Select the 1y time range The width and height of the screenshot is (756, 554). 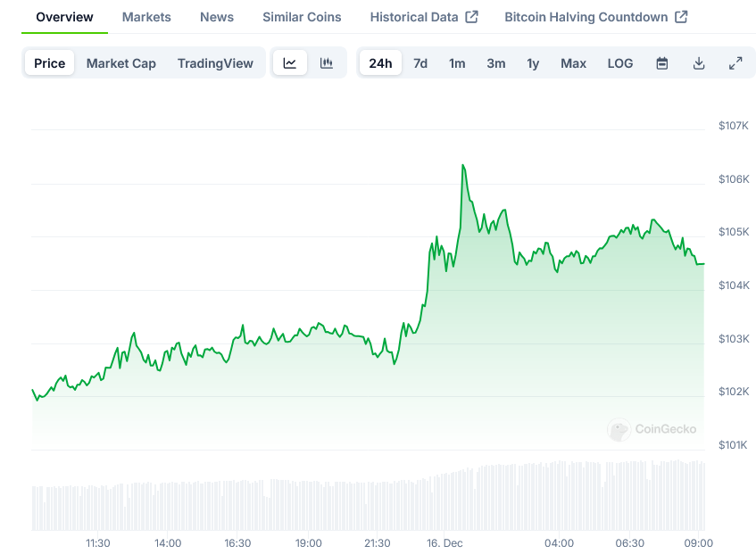point(533,63)
